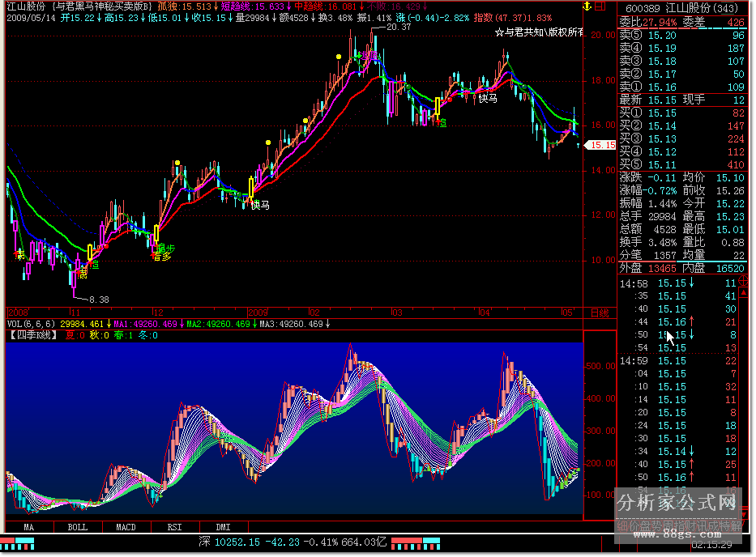Image resolution: width=756 pixels, height=557 pixels.
Task: Click the 买⑤ 15.11 bid row
Action: pyautogui.click(x=681, y=165)
